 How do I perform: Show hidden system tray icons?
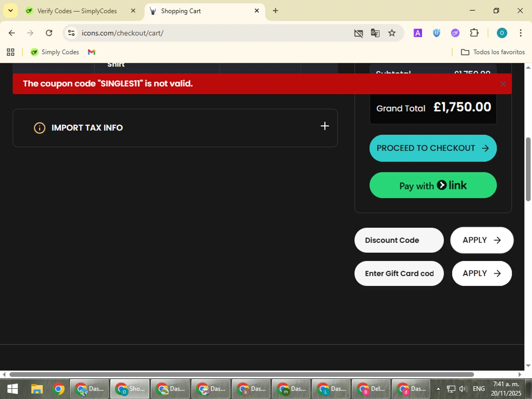click(x=438, y=389)
